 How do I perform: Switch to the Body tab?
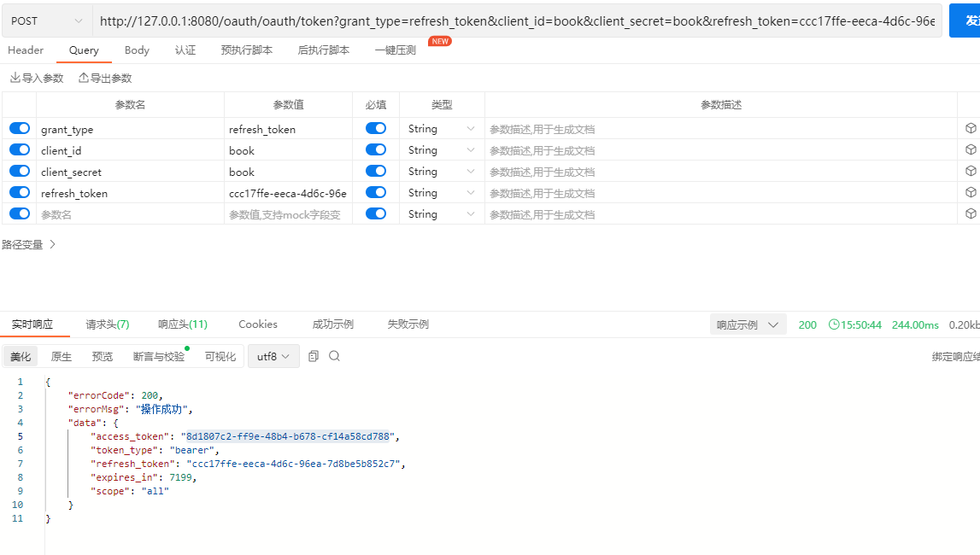coord(137,50)
